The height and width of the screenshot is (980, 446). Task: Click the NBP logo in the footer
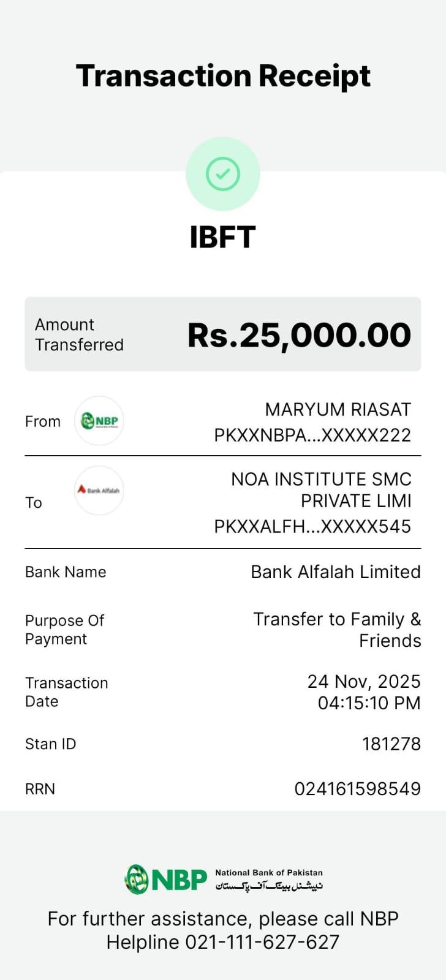[x=167, y=880]
